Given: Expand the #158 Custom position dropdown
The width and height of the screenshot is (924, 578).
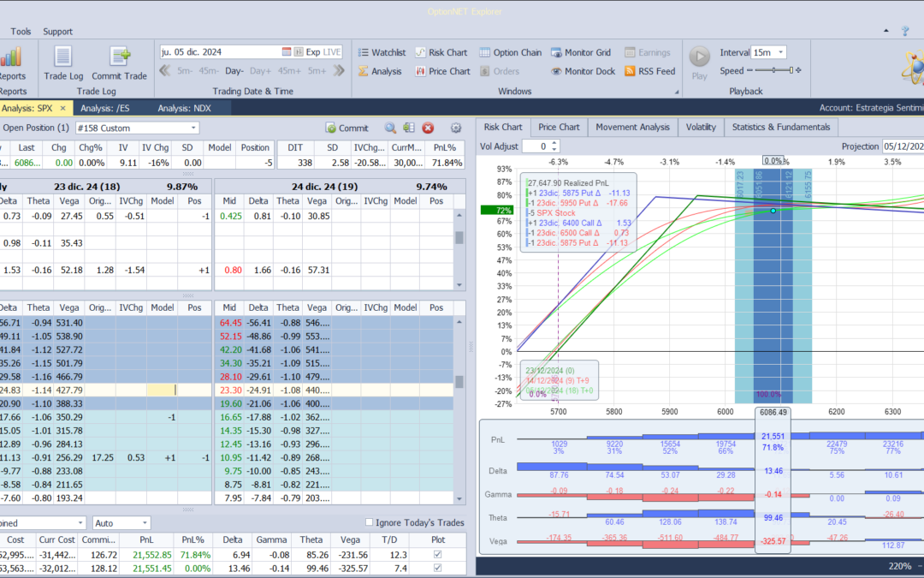Looking at the screenshot, I should (x=192, y=128).
